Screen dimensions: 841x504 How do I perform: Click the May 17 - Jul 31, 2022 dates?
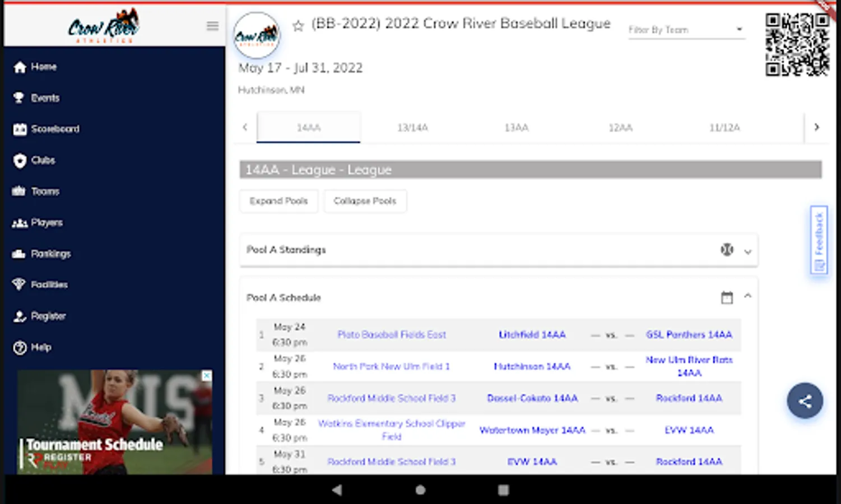coord(300,68)
